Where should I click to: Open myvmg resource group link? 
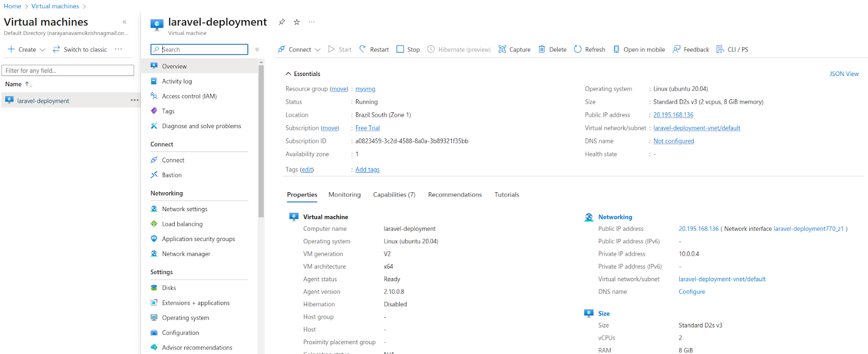365,89
